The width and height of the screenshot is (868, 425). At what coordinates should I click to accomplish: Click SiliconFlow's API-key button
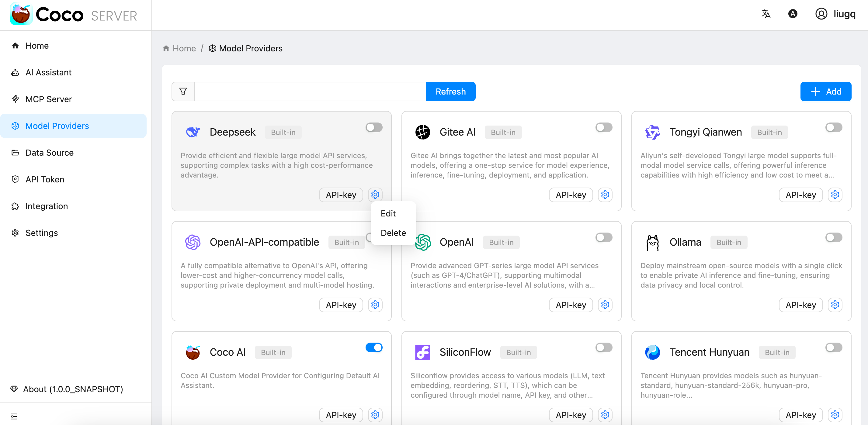(571, 415)
